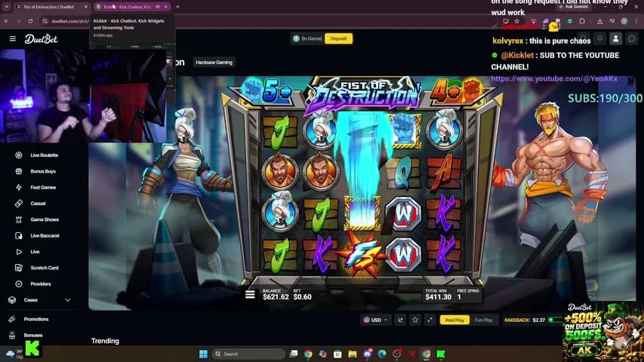
Task: Click the Rakeback progress bar
Action: [555, 320]
